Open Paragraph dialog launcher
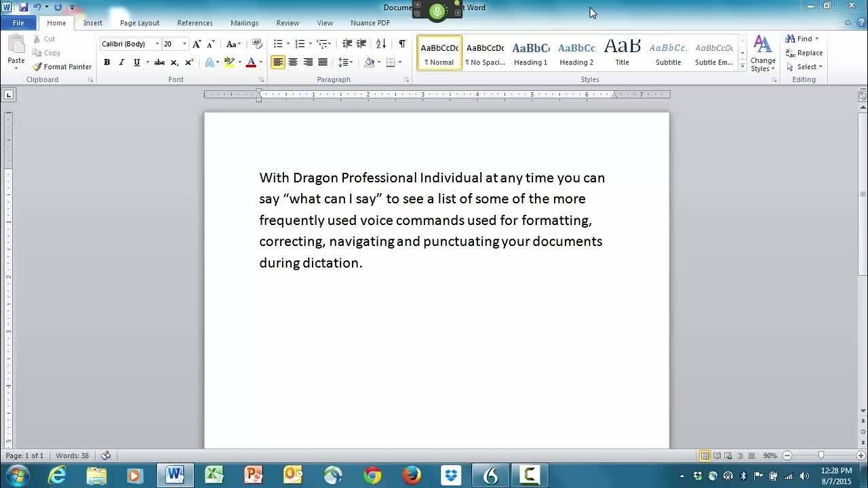 coord(406,80)
